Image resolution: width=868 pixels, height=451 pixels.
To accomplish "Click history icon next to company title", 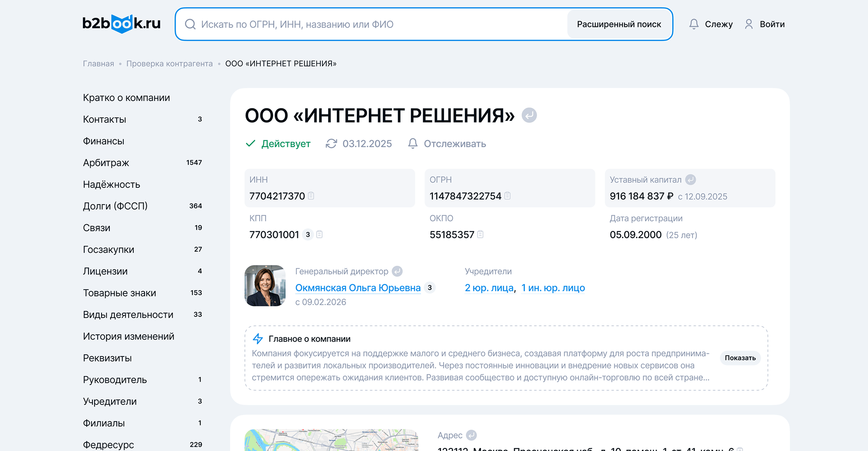I will [529, 115].
